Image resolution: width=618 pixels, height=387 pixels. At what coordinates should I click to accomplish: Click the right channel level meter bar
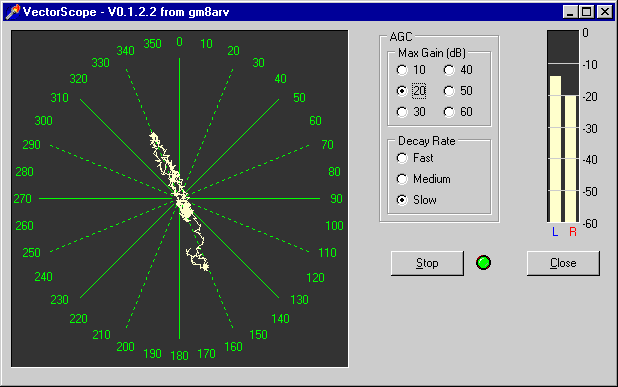(x=570, y=158)
